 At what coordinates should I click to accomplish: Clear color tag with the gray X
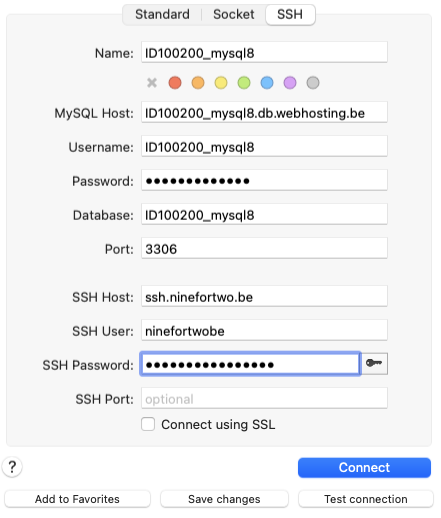(x=152, y=83)
